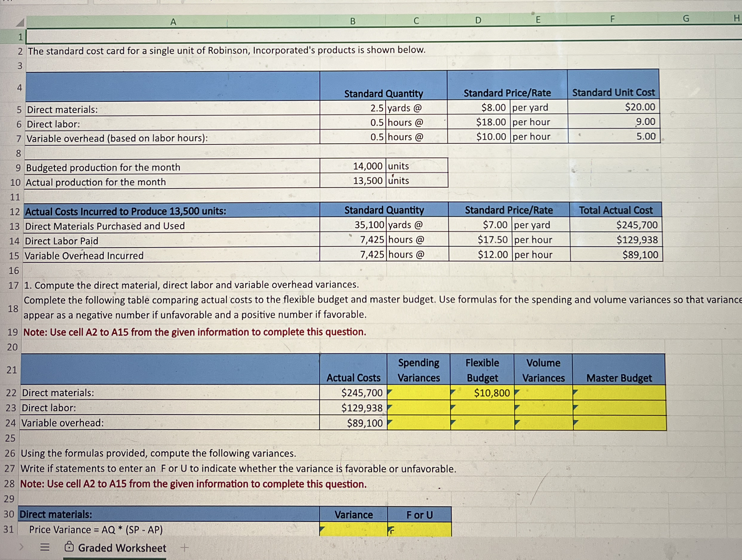Click the yellow direct materials spending variance cell
The width and height of the screenshot is (742, 560).
click(x=419, y=393)
